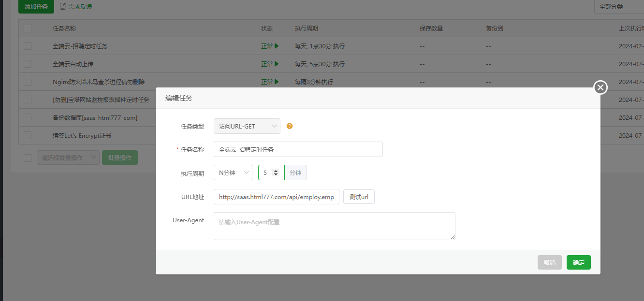The image size is (644, 301).
Task: Tick the checkbox for 备份数据库 task row
Action: pyautogui.click(x=28, y=117)
